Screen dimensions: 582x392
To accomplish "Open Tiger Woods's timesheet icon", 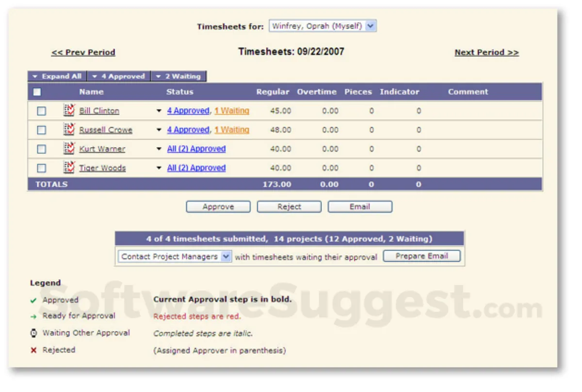I will click(69, 167).
